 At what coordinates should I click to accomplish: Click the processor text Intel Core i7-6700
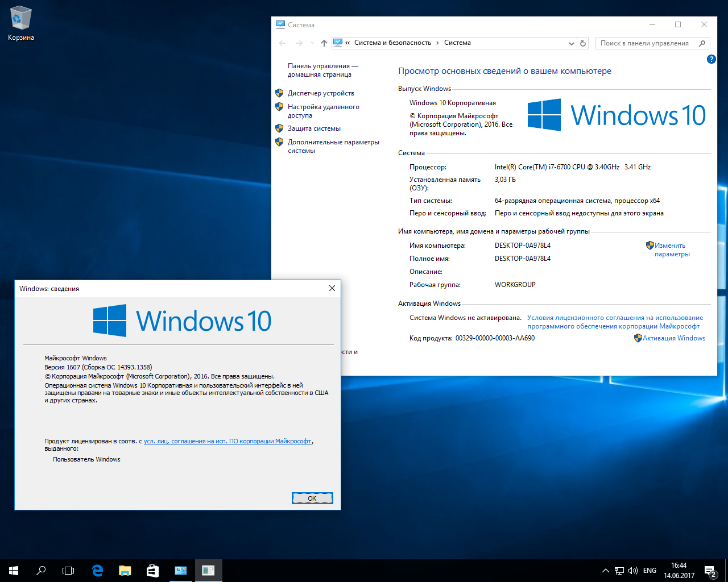[572, 167]
